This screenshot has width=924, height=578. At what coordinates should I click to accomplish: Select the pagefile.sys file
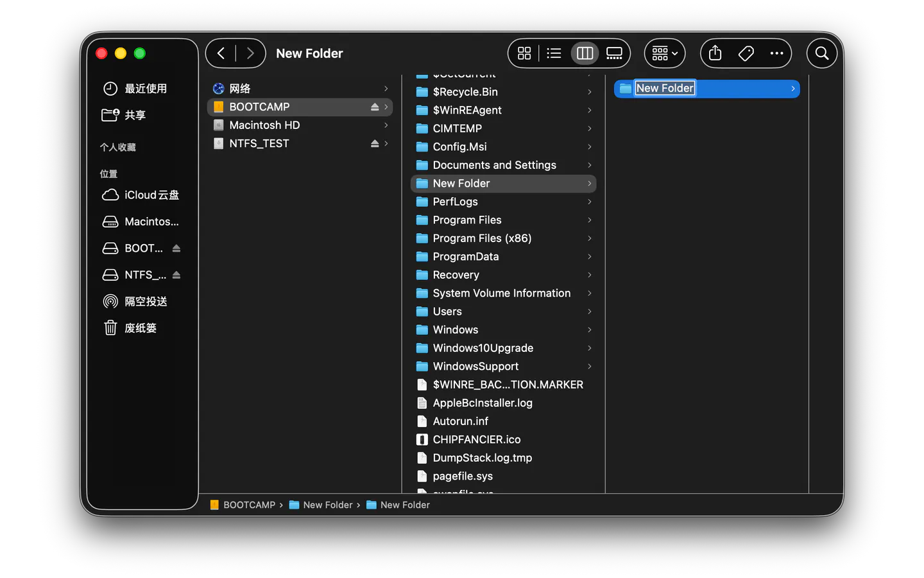503,476
